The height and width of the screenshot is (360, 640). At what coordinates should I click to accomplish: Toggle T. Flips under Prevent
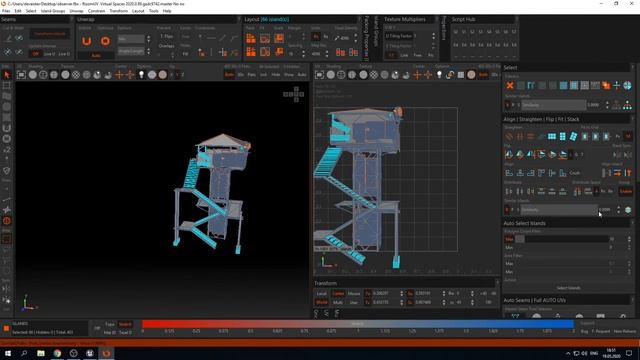tap(167, 36)
